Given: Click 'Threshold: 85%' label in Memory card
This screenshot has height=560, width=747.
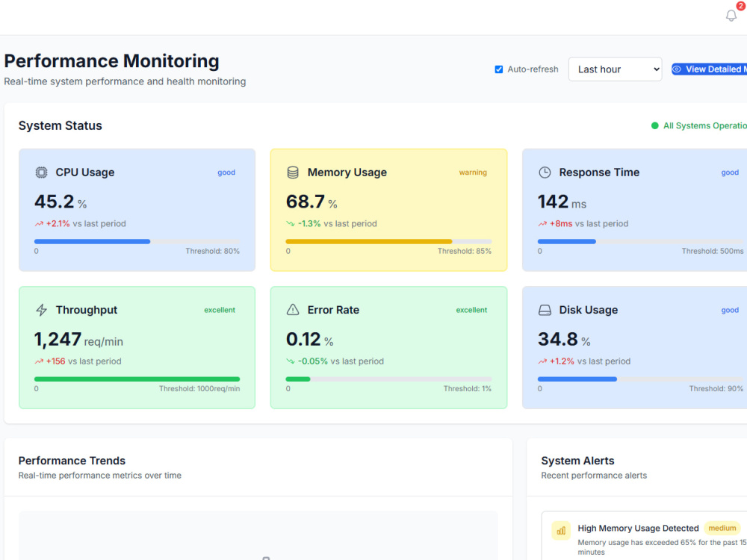Looking at the screenshot, I should [x=464, y=251].
